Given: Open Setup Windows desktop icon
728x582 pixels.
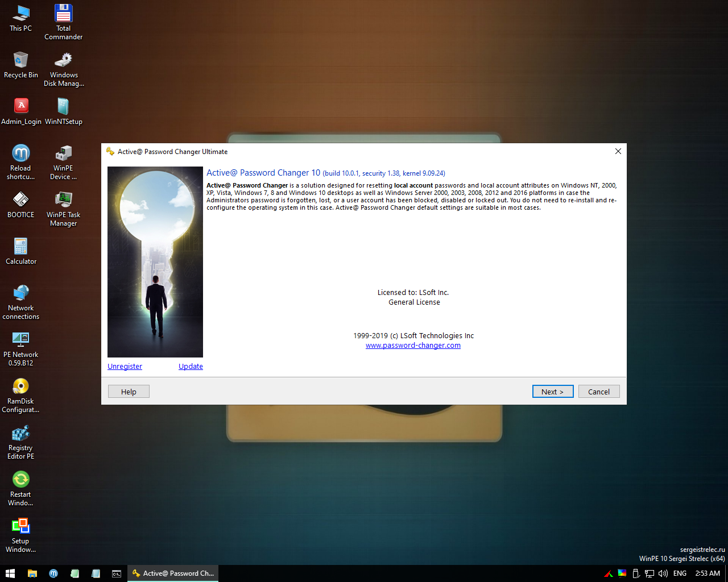Looking at the screenshot, I should [21, 535].
